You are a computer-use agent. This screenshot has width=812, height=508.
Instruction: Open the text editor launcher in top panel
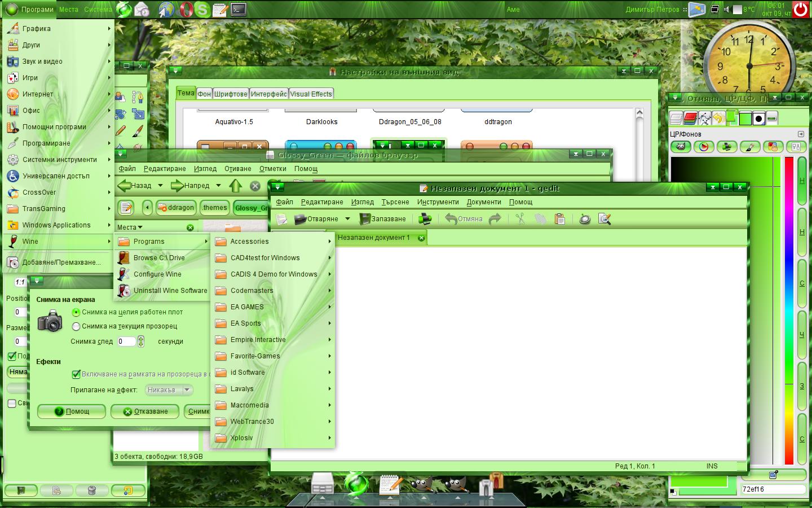coord(220,10)
